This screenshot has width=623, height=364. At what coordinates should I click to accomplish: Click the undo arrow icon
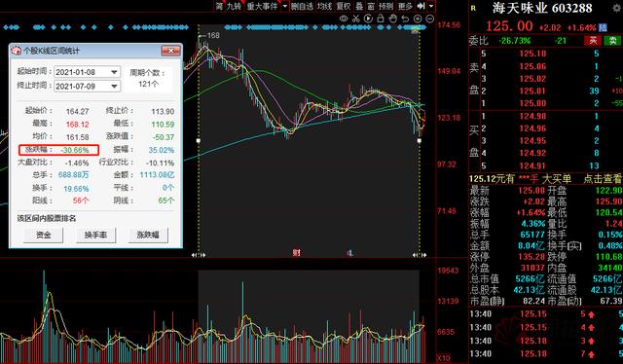point(405,18)
